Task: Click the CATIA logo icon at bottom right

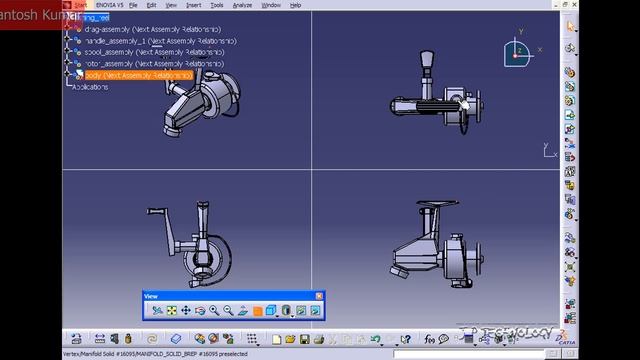Action: coord(566,338)
